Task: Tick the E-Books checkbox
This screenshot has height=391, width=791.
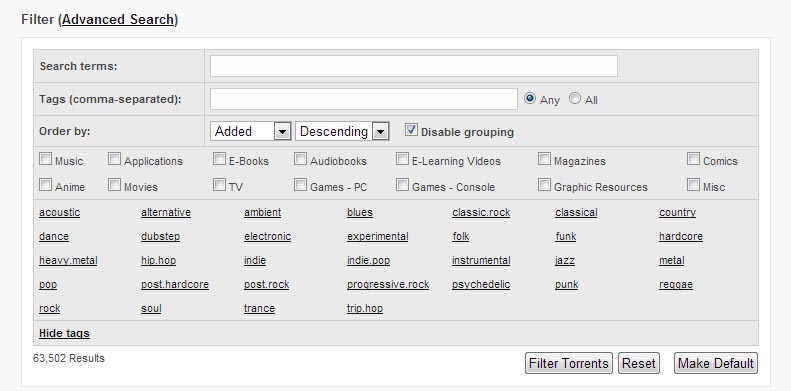Action: [x=219, y=159]
